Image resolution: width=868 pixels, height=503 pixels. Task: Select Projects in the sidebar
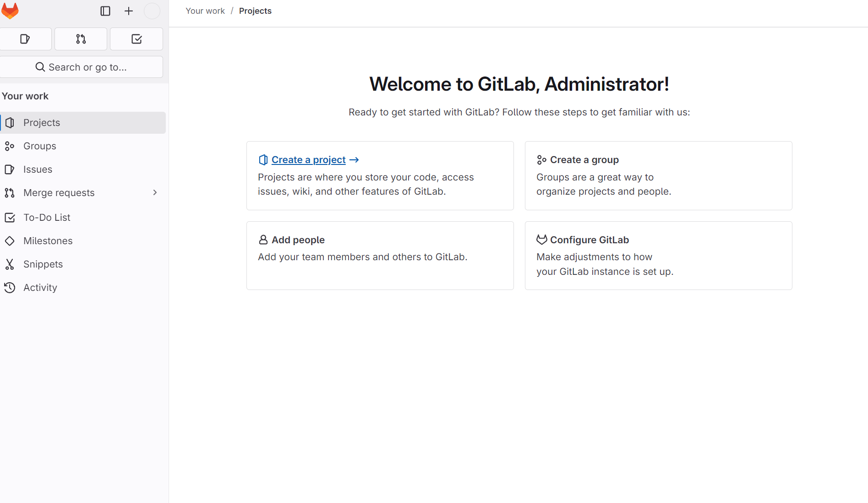[x=83, y=123]
